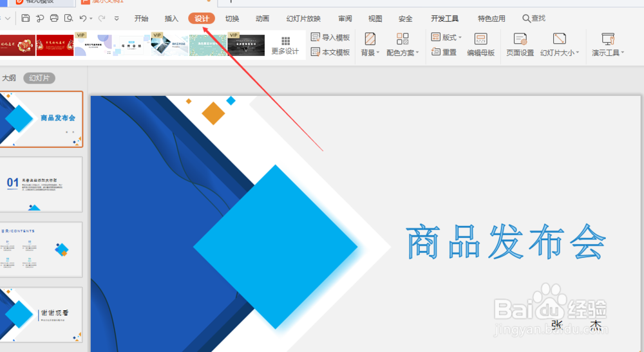The image size is (644, 352).
Task: Click the 查找 search button
Action: (534, 19)
